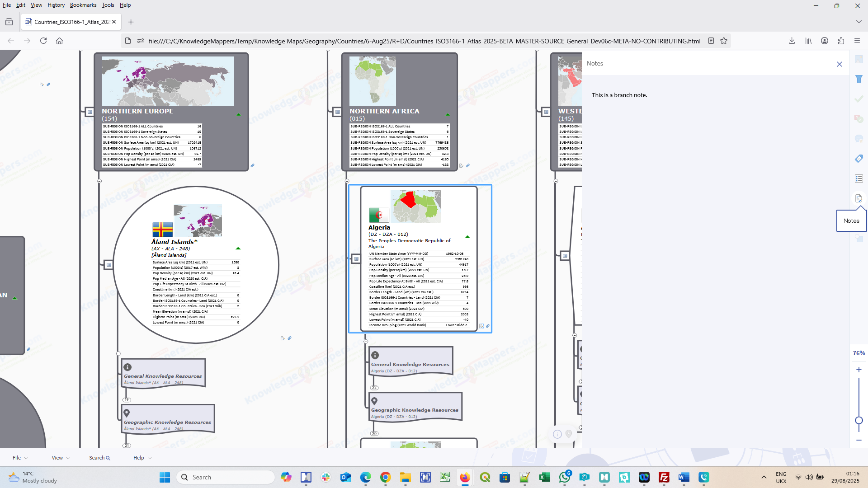The height and width of the screenshot is (488, 868).
Task: Click hyperlink icon beside Åland Islands
Action: pos(290,338)
